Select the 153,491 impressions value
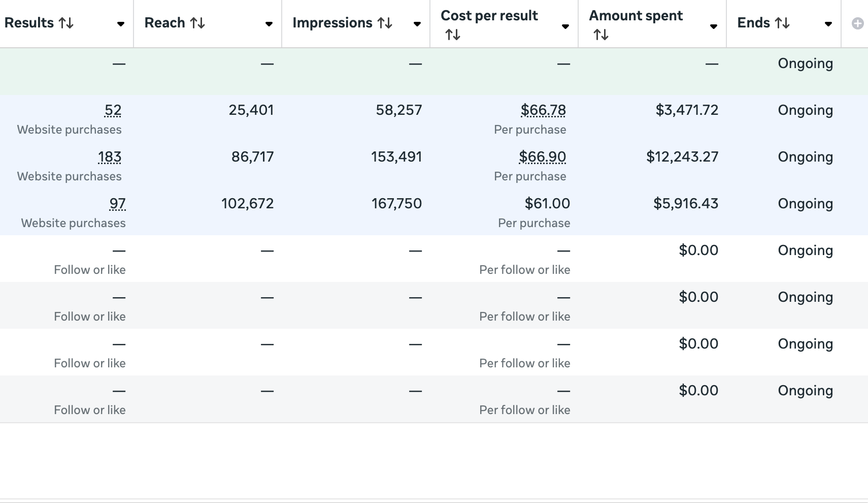Viewport: 868px width, 503px height. click(396, 157)
